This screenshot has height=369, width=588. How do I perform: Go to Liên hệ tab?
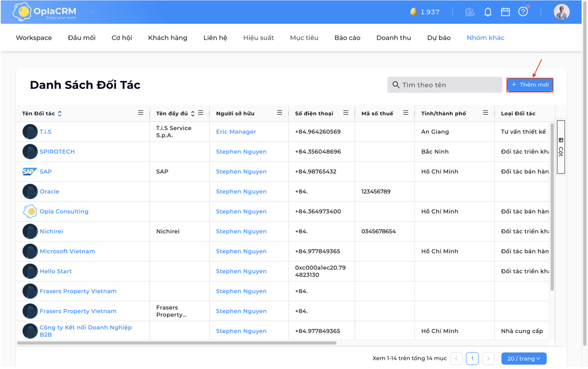[x=215, y=38]
